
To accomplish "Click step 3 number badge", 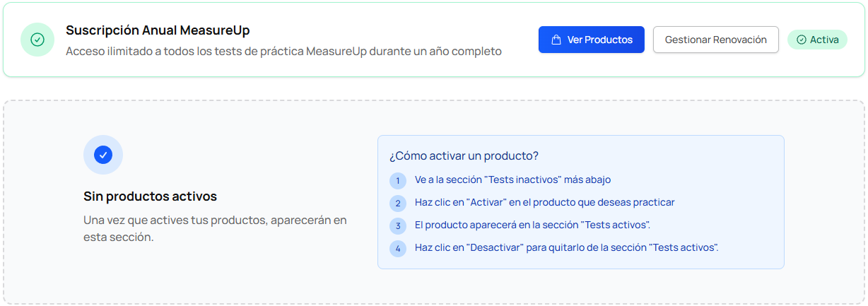I will click(398, 225).
